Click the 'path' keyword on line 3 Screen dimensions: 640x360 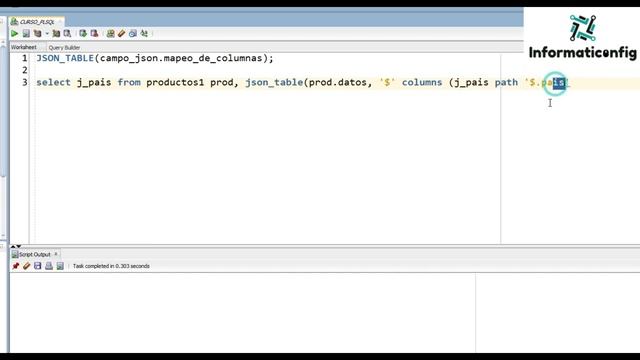coord(506,83)
